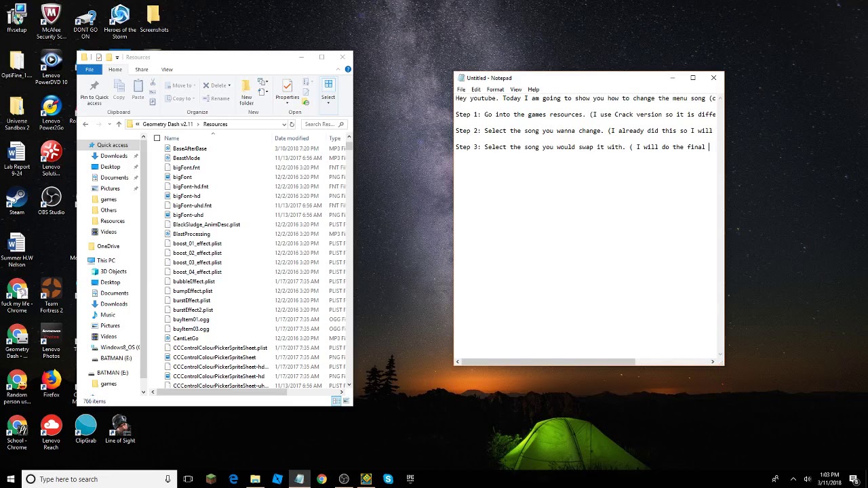
Task: Create a New folder from ribbon
Action: point(246,92)
